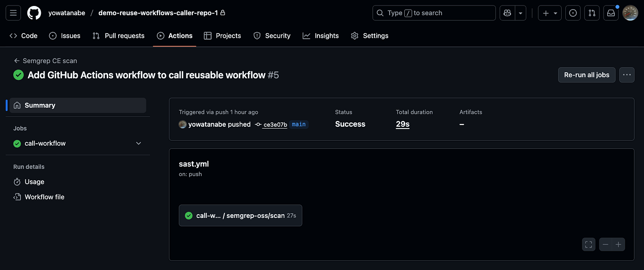
Task: Open the ce3e07b commit link
Action: click(275, 124)
